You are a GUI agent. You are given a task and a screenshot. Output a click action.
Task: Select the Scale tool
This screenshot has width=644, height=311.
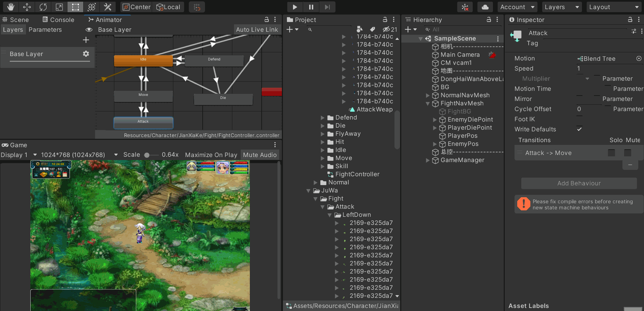(x=59, y=7)
